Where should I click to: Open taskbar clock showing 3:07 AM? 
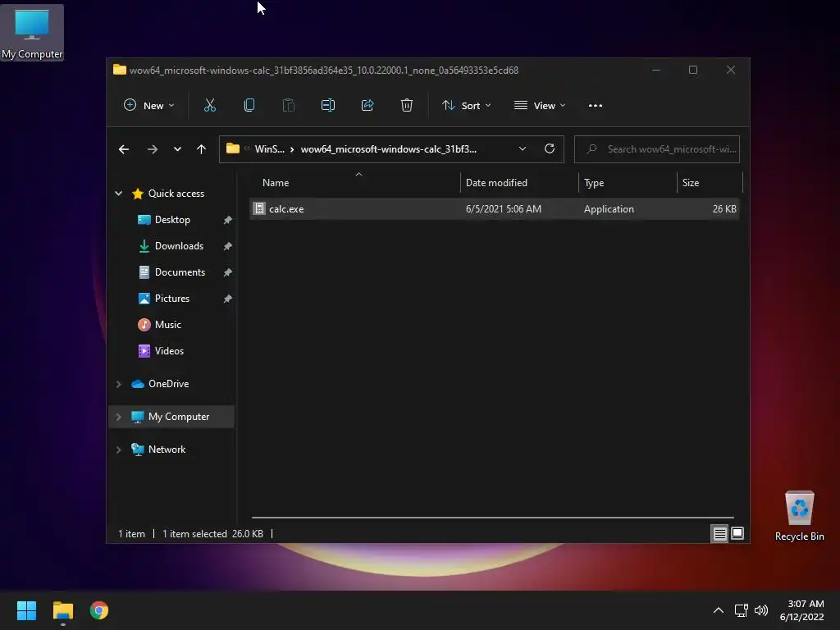pos(802,610)
